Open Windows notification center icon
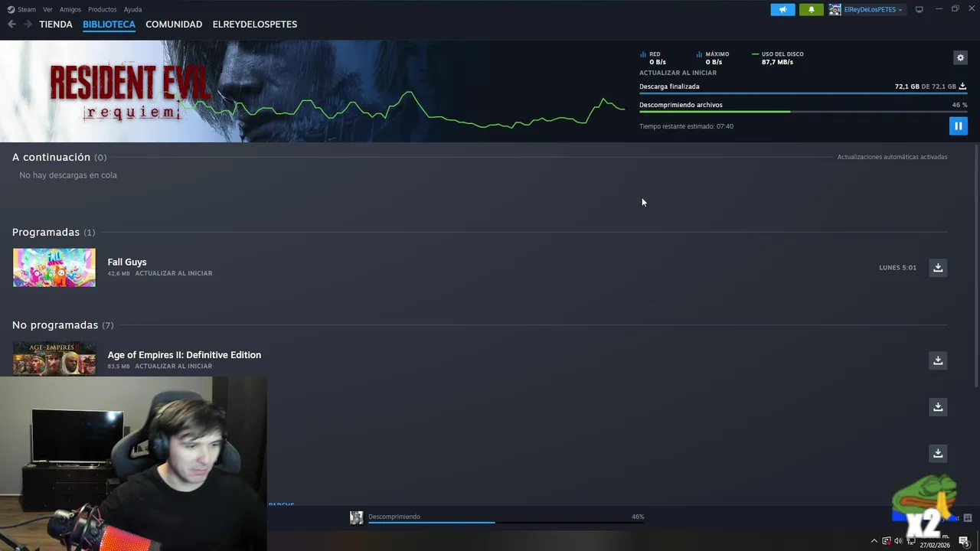The height and width of the screenshot is (551, 980). pos(964,541)
